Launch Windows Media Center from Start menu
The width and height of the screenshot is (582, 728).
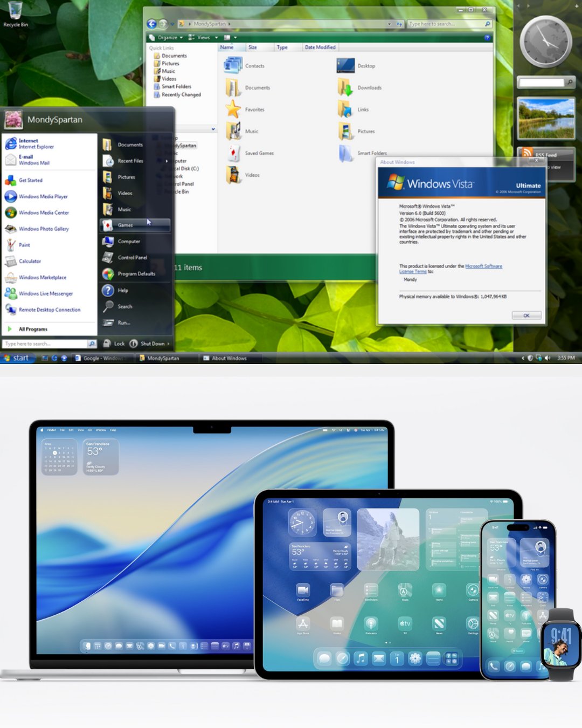click(37, 212)
